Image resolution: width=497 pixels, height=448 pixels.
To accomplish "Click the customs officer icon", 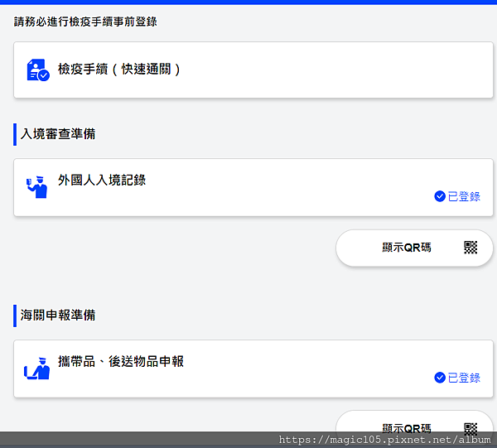I will click(x=37, y=369).
